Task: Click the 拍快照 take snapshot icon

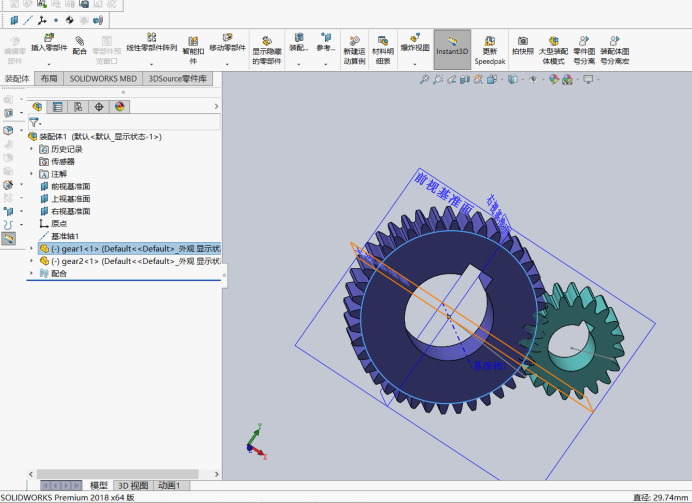Action: (523, 46)
